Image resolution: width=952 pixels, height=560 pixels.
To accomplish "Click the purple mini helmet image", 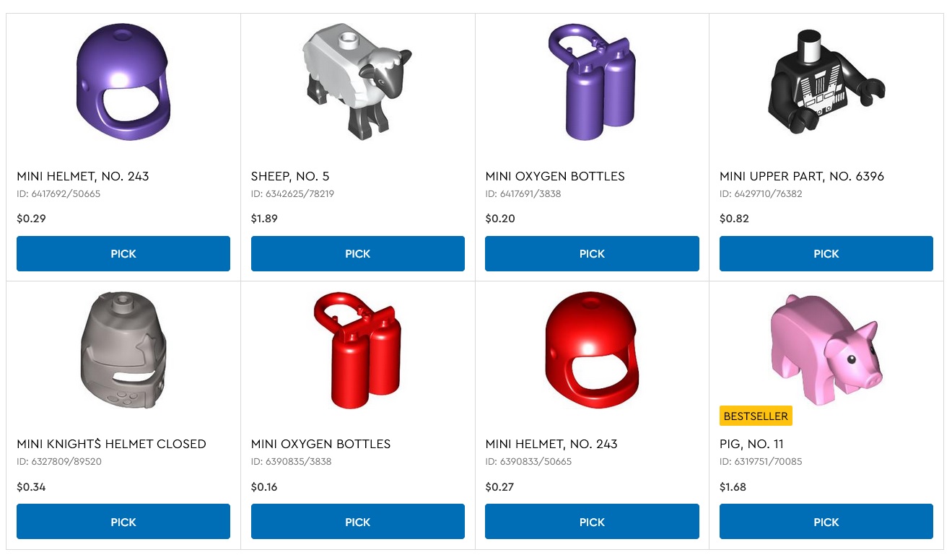I will pyautogui.click(x=124, y=82).
